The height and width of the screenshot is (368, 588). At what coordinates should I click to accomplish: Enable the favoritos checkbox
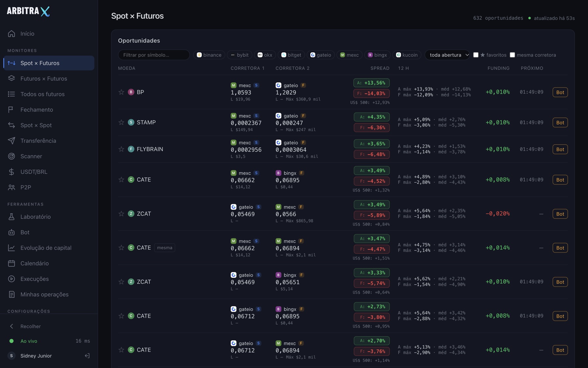(x=476, y=55)
